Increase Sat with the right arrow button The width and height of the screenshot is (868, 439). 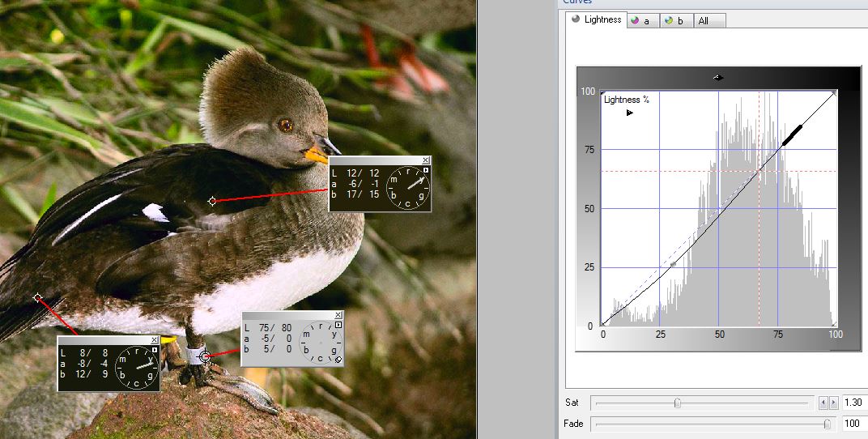(834, 403)
